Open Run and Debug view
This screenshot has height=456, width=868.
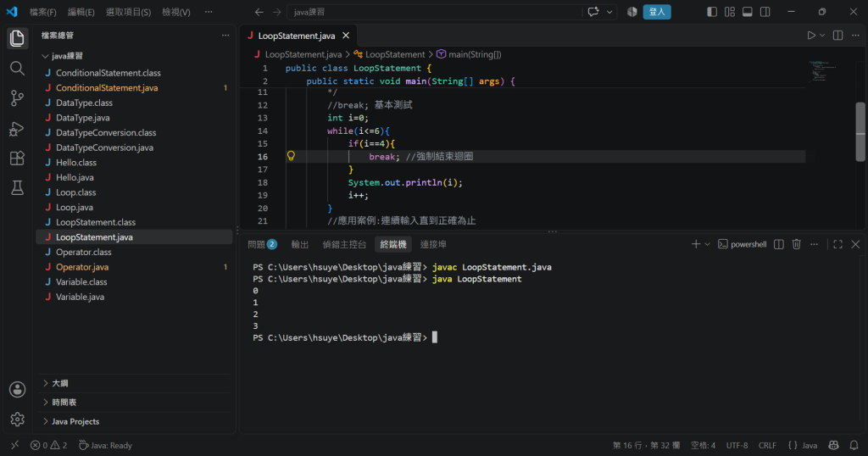tap(17, 128)
